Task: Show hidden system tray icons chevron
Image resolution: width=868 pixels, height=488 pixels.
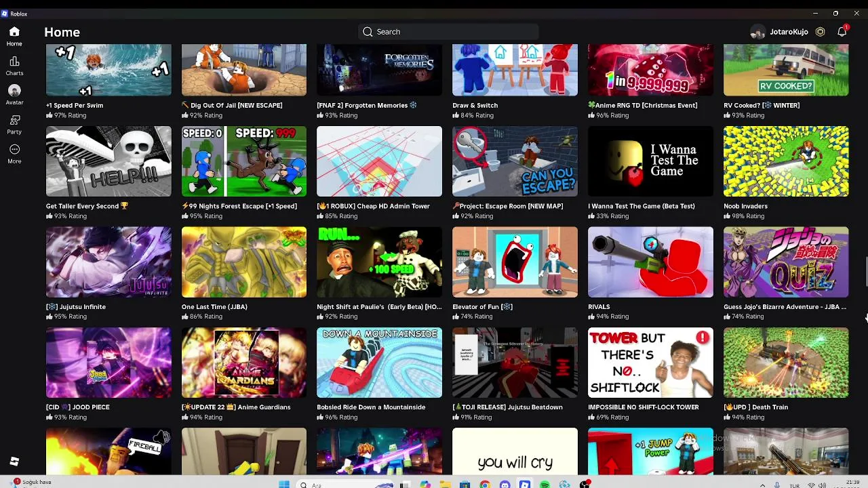Action: click(x=762, y=485)
